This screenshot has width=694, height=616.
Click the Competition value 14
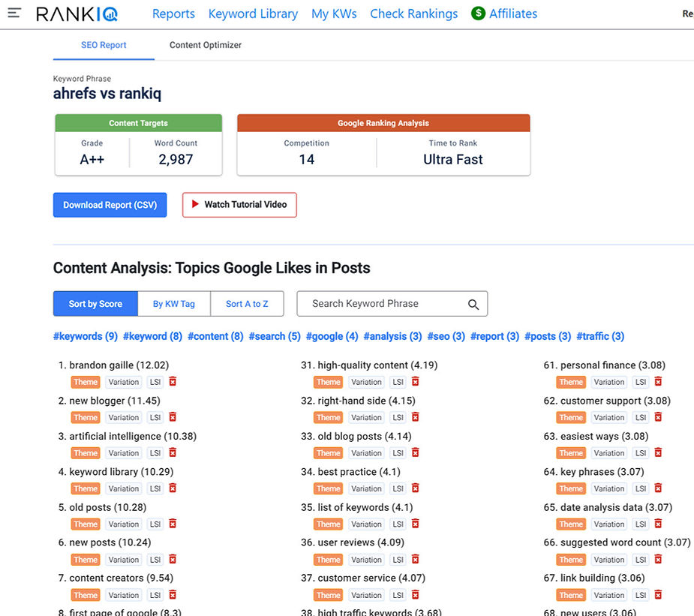coord(307,159)
